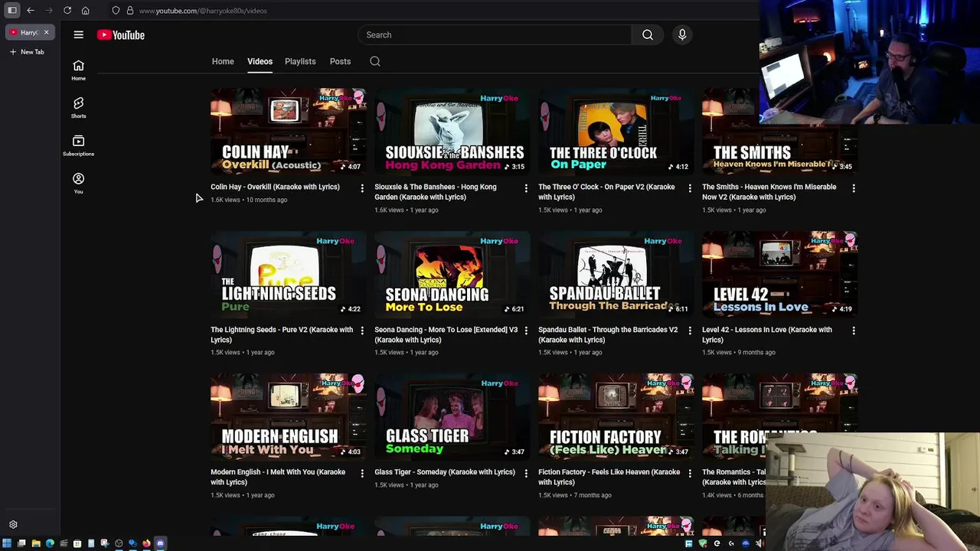The width and height of the screenshot is (980, 551).
Task: Open Shorts in the sidebar
Action: [78, 108]
